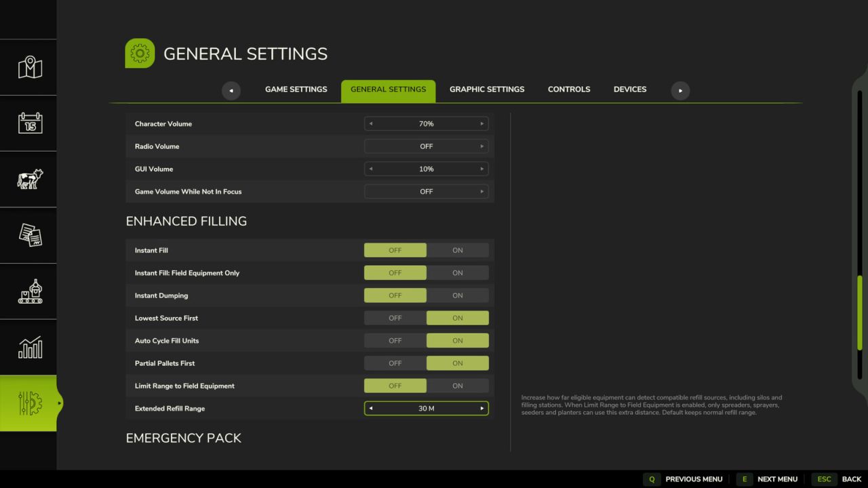Screen dimensions: 868x488
Task: Increase GUI Volume with right arrow
Action: [482, 169]
